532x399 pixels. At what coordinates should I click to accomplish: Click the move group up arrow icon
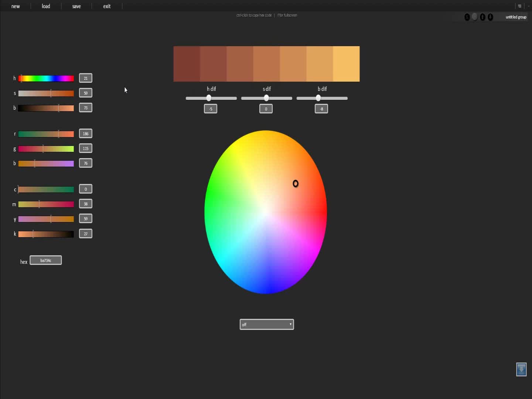coord(482,17)
